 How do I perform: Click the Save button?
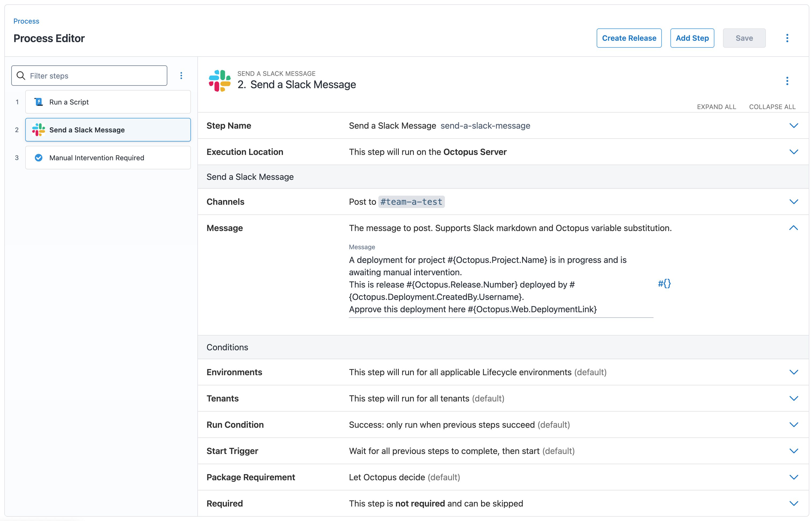tap(744, 38)
